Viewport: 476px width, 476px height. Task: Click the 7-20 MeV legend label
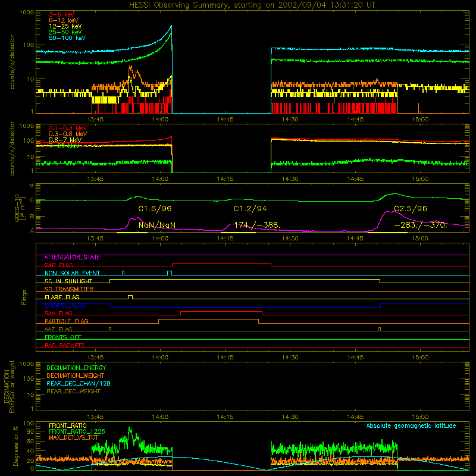pyautogui.click(x=64, y=146)
